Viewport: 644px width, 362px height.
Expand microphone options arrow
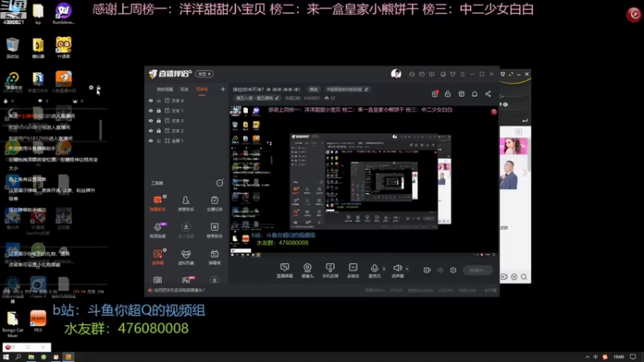click(x=384, y=269)
